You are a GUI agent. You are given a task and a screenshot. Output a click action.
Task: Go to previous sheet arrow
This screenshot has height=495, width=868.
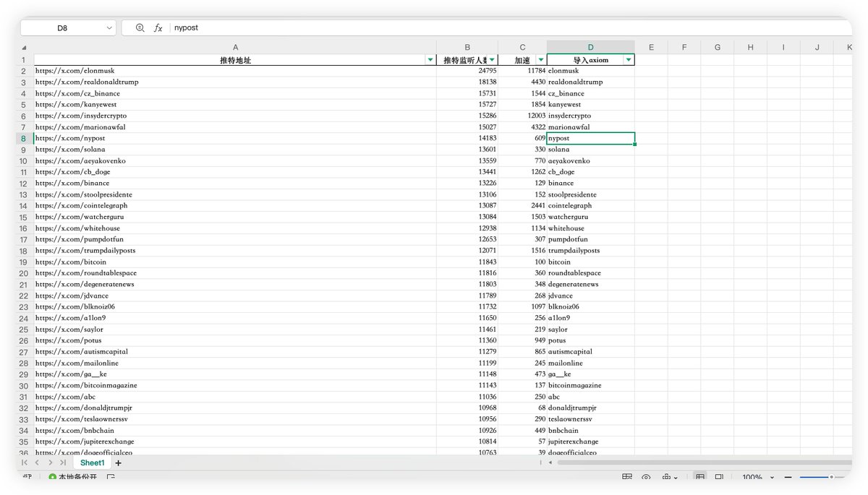[37, 462]
